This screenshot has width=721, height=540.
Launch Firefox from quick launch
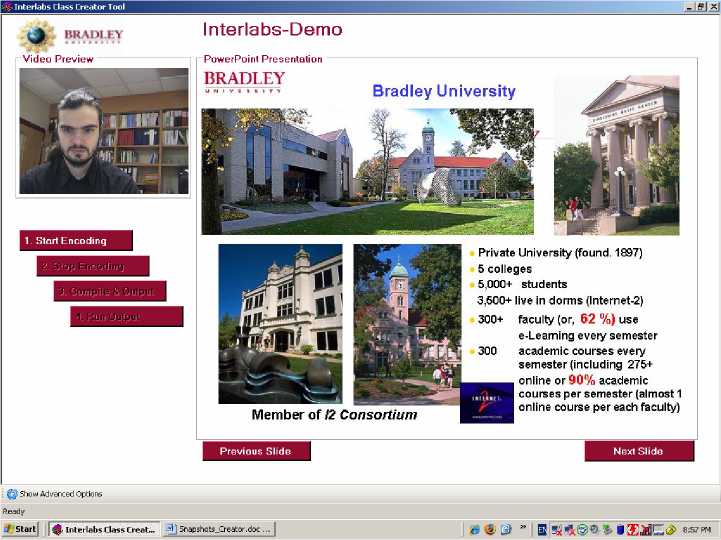click(x=490, y=529)
